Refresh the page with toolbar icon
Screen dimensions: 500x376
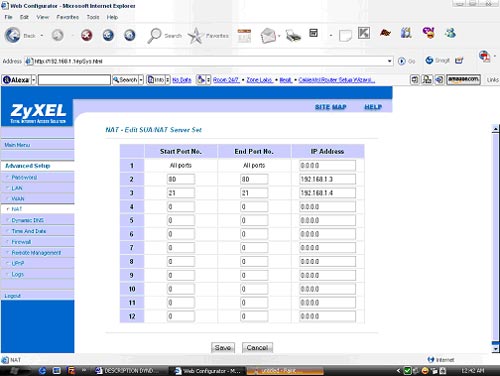[x=108, y=35]
